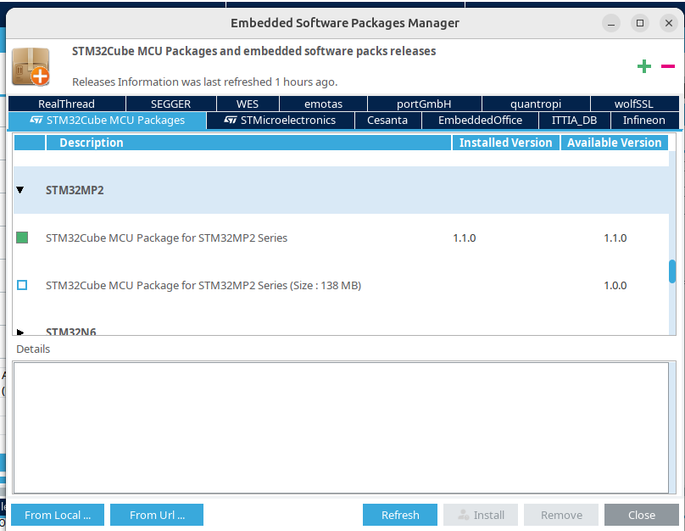The image size is (685, 531).
Task: Switch to the ITTIA_DB tab
Action: (x=574, y=120)
